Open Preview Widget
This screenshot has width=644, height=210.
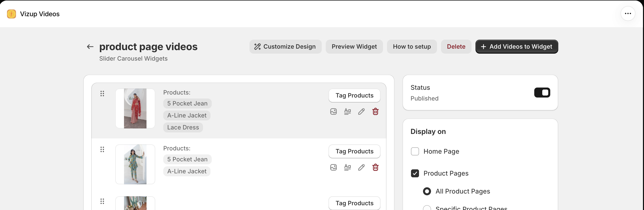(354, 47)
